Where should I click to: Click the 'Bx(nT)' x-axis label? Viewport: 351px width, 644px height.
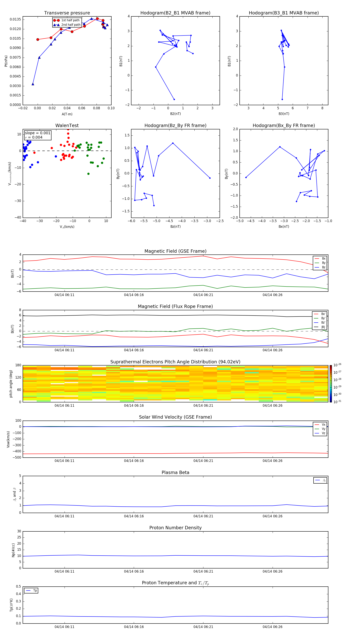[x=284, y=227]
